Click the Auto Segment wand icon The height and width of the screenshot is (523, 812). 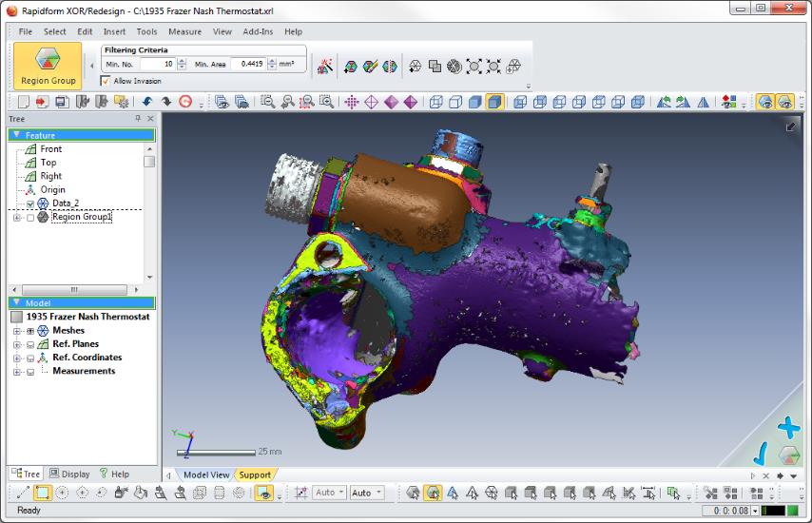pyautogui.click(x=324, y=67)
